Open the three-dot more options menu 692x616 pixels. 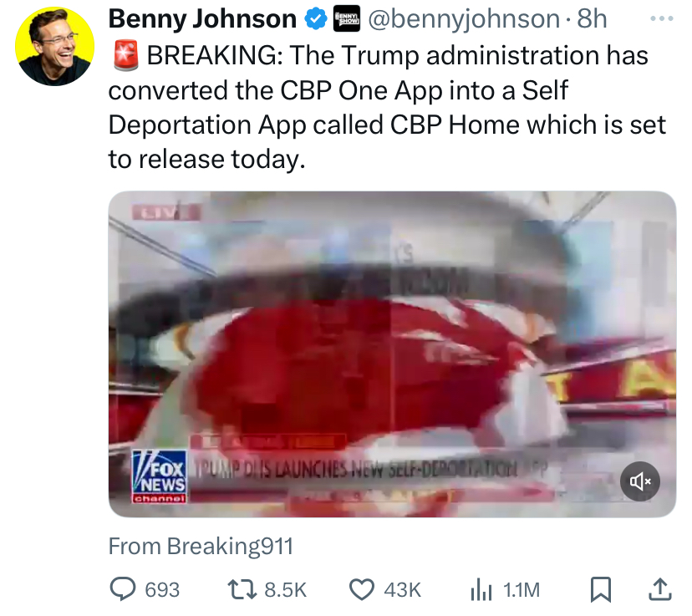coord(662,18)
